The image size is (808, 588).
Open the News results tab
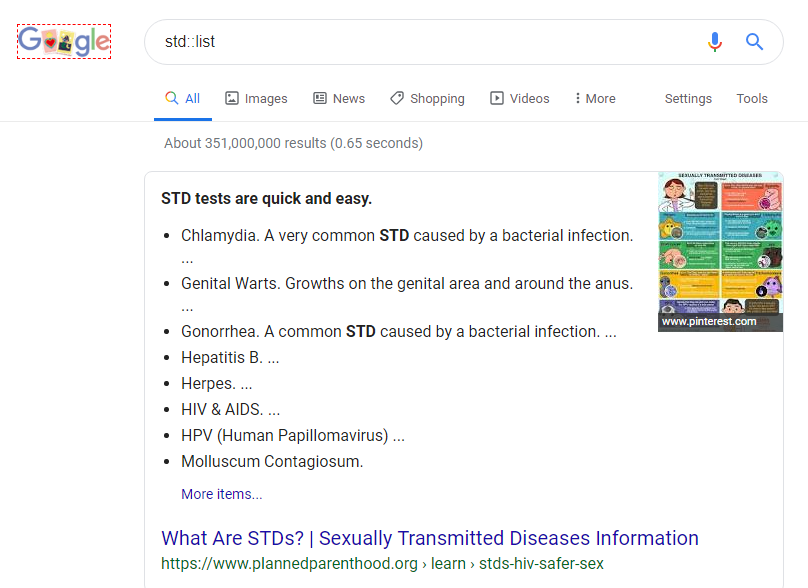[349, 98]
